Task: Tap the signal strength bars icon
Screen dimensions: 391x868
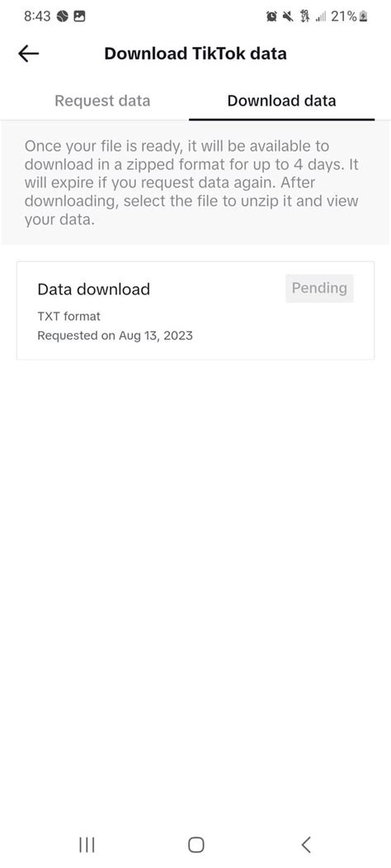Action: click(x=321, y=17)
